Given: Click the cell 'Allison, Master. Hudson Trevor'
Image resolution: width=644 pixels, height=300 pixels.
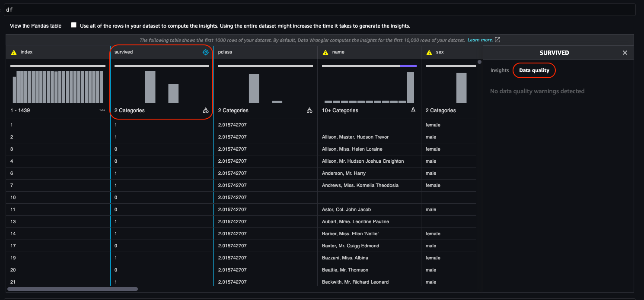Looking at the screenshot, I should [x=355, y=137].
